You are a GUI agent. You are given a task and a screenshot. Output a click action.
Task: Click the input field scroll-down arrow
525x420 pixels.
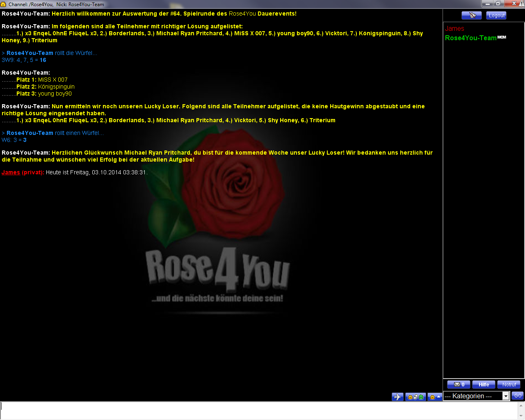click(521, 416)
